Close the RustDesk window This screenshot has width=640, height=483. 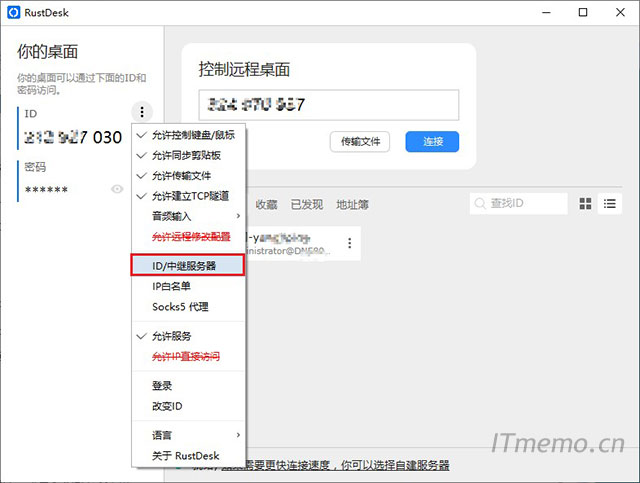pyautogui.click(x=620, y=13)
